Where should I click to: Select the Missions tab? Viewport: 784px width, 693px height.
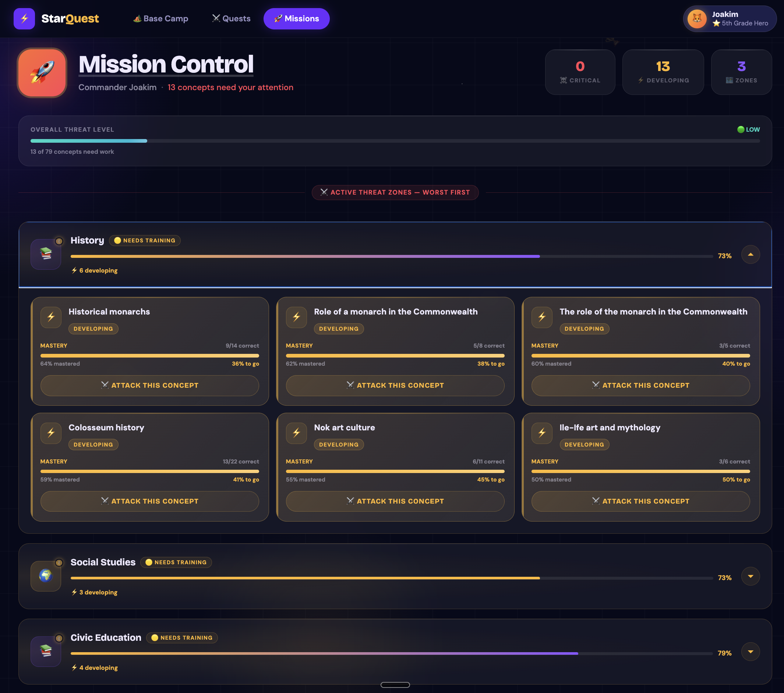coord(297,18)
